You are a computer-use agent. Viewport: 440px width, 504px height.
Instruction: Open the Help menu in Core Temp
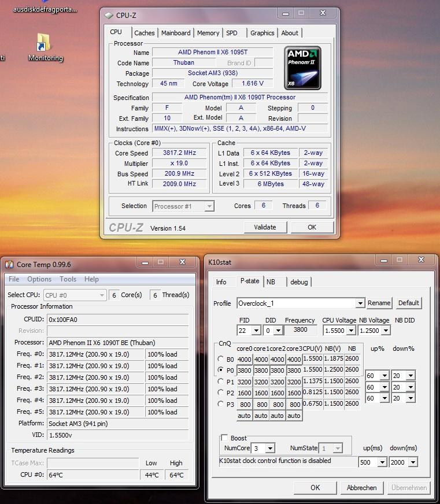tap(91, 279)
